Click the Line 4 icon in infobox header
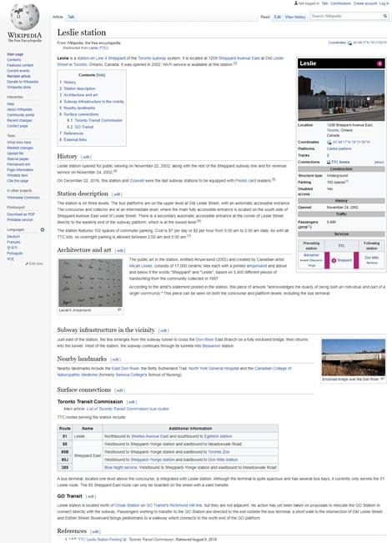The height and width of the screenshot is (543, 392). point(379,63)
